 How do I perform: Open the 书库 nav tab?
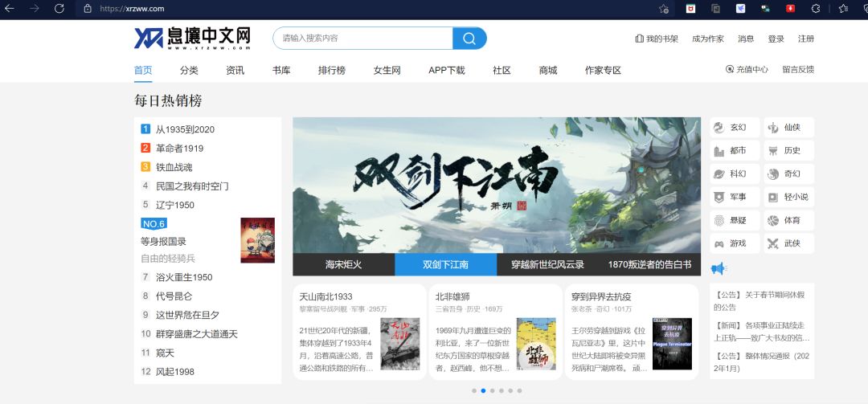click(281, 71)
